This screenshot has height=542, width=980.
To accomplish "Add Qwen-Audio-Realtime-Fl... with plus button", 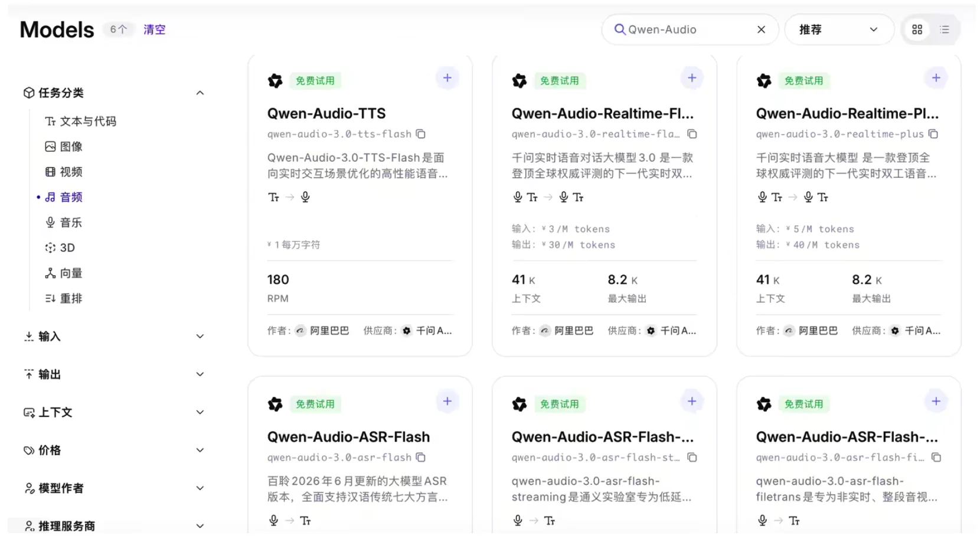I will pyautogui.click(x=692, y=78).
